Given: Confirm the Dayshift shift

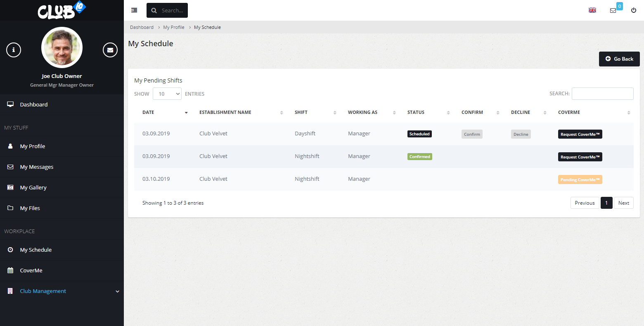Looking at the screenshot, I should 472,134.
